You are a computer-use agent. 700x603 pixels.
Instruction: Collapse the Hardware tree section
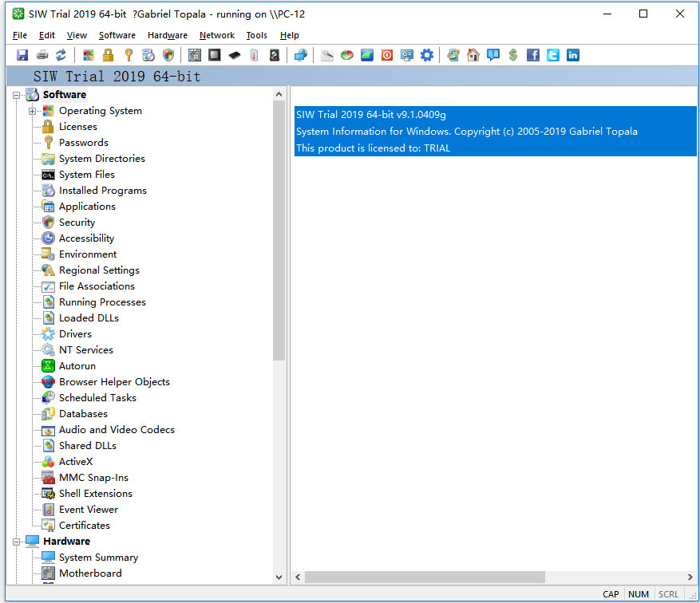[x=17, y=542]
